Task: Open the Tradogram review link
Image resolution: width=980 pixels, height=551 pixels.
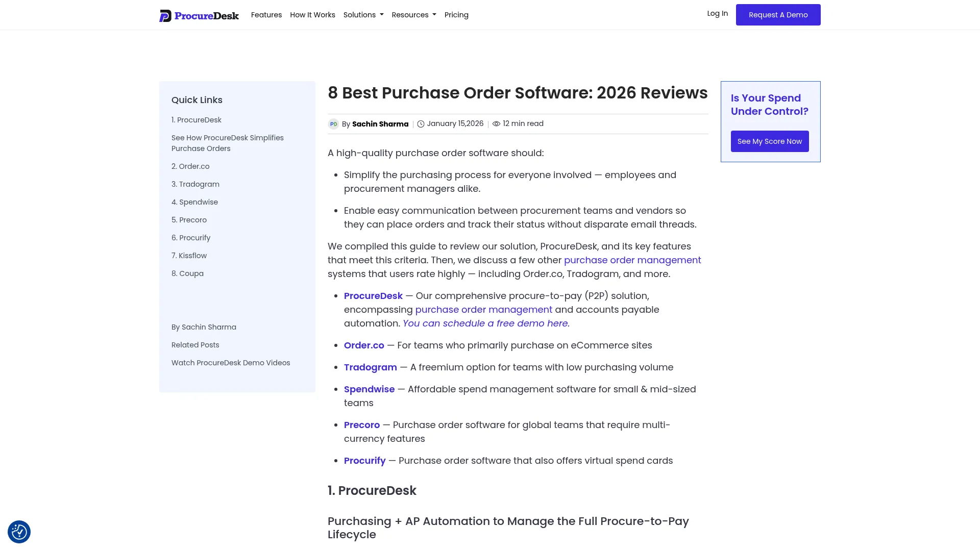Action: pos(371,367)
